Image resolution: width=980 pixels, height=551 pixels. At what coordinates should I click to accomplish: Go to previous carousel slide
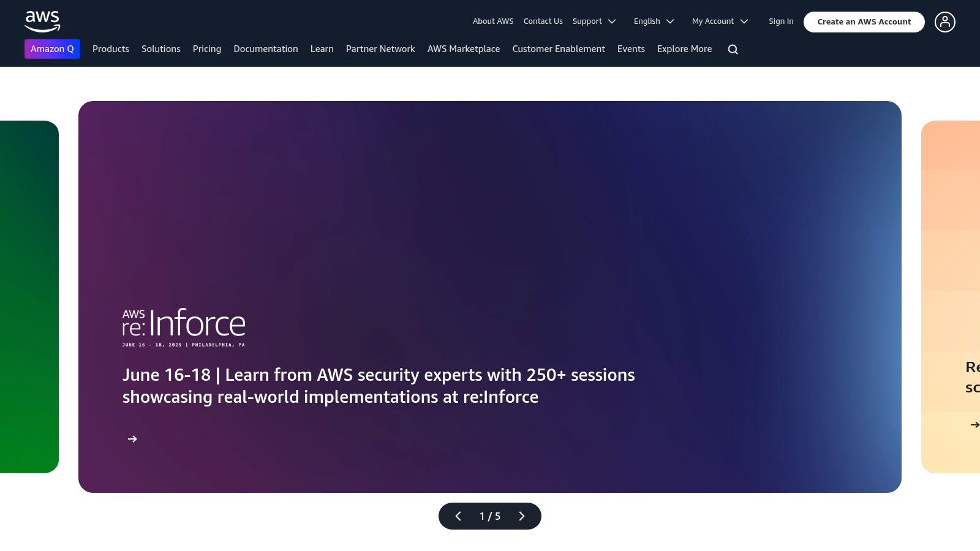coord(458,516)
